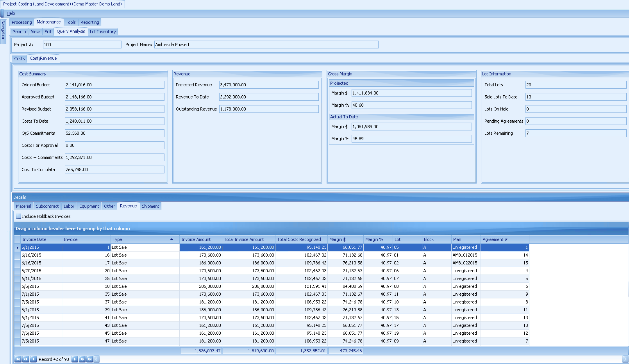Switch to the Costs tab
Viewport: 629px width, 364px height.
click(x=19, y=58)
